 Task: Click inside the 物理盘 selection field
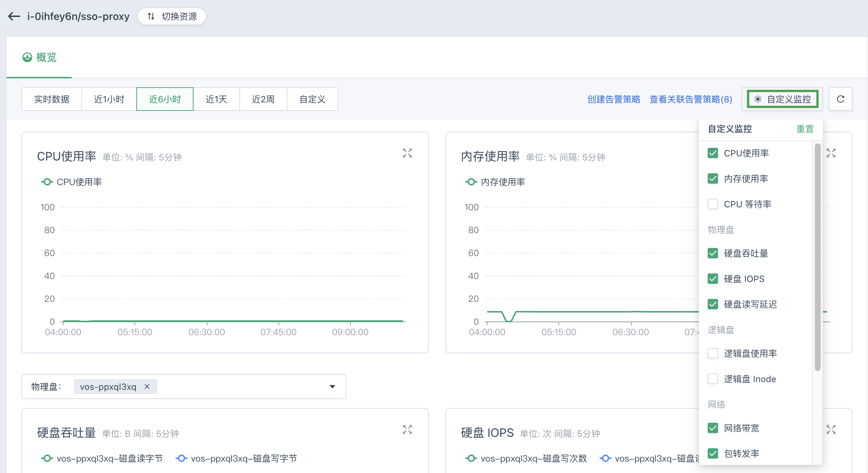[x=184, y=387]
